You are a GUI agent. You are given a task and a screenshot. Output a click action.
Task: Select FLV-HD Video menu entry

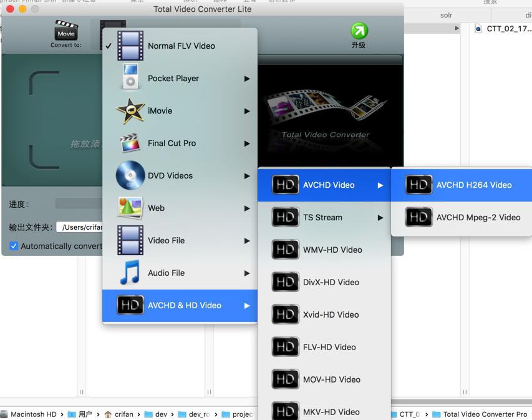click(324, 346)
